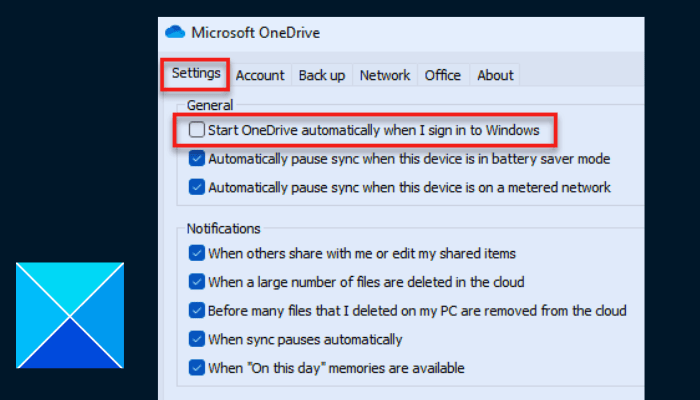Click the Notifications group label
The width and height of the screenshot is (700, 400).
[222, 228]
